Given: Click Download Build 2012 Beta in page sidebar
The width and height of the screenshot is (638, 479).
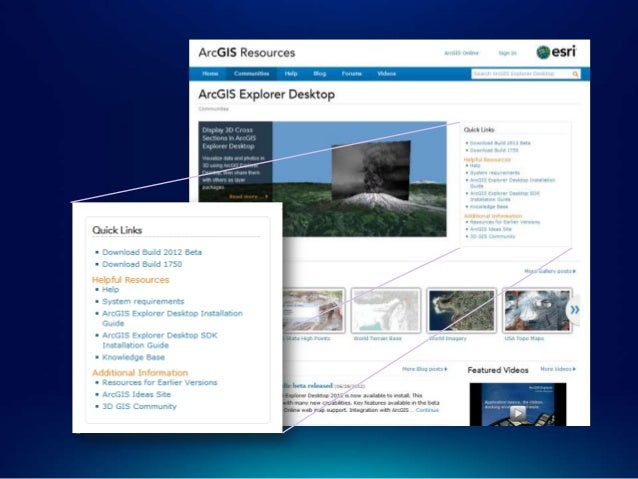Looking at the screenshot, I should 500,143.
